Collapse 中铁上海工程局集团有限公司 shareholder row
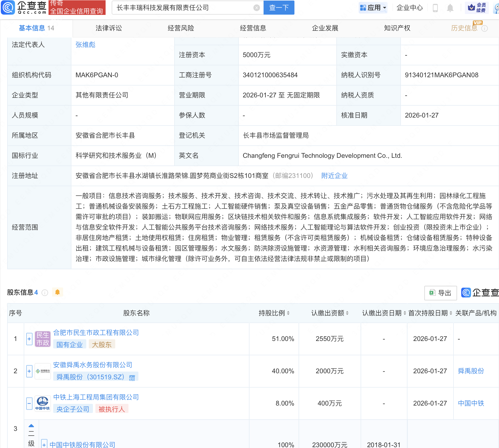The height and width of the screenshot is (448, 499). click(x=29, y=403)
